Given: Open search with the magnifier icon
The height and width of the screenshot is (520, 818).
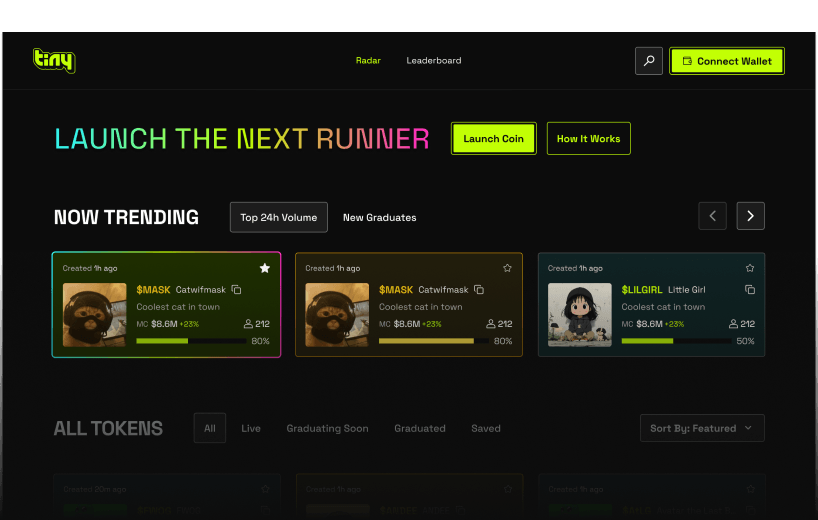Looking at the screenshot, I should pos(649,61).
